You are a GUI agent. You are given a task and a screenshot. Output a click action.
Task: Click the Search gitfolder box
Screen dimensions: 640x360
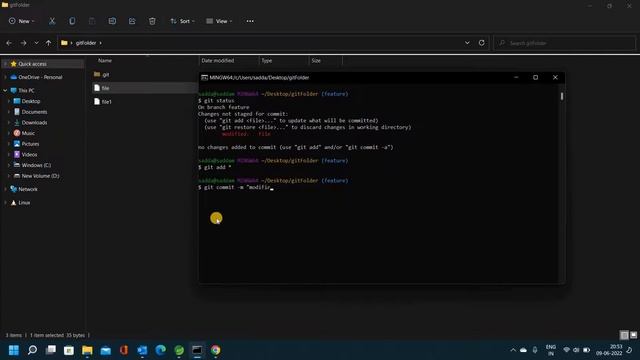click(564, 43)
